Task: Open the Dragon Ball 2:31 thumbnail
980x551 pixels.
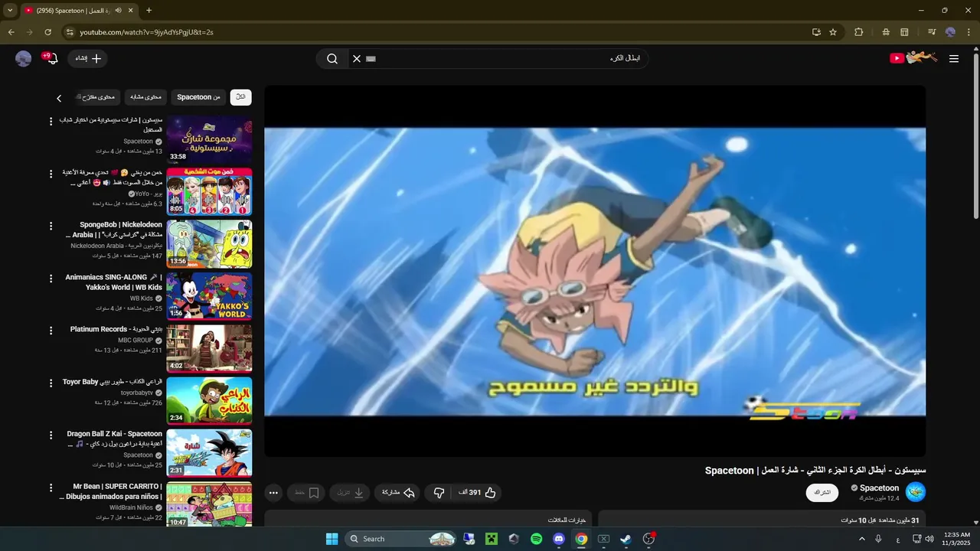Action: 209,453
